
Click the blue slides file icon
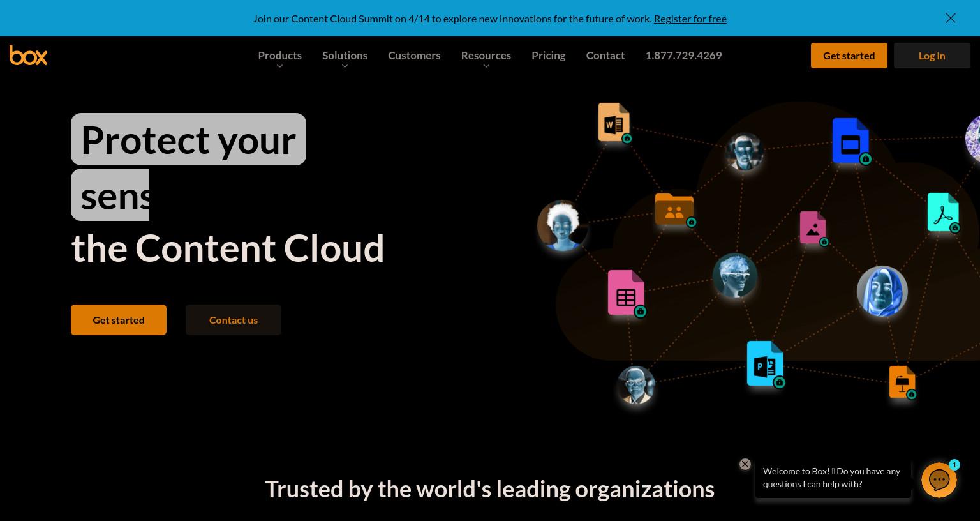point(850,140)
